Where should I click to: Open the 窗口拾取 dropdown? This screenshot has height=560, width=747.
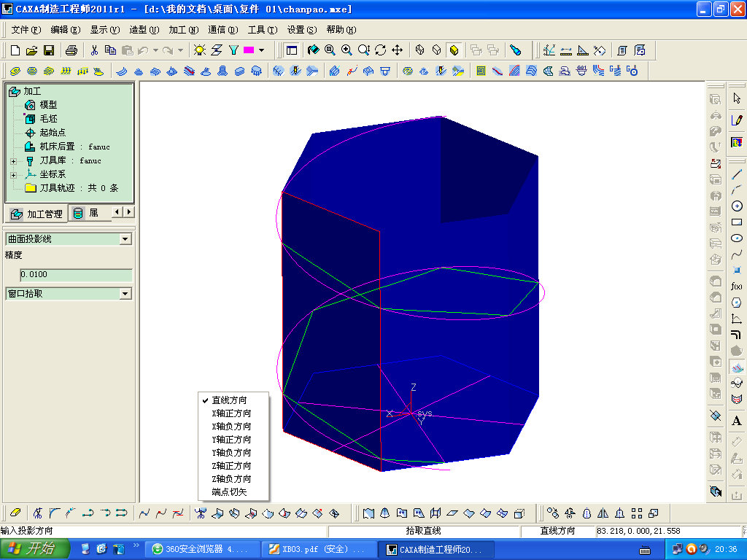tap(125, 294)
